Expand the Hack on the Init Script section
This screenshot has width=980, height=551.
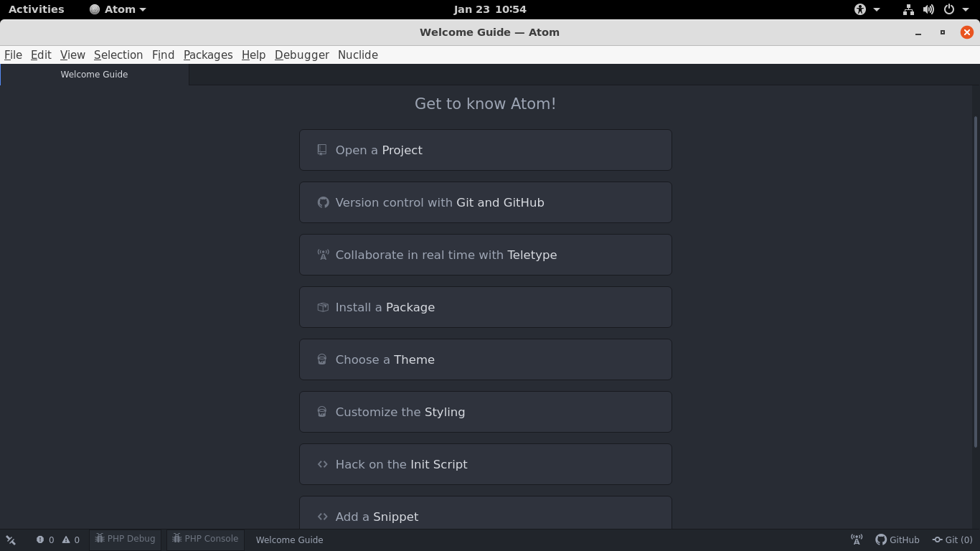[x=486, y=464]
